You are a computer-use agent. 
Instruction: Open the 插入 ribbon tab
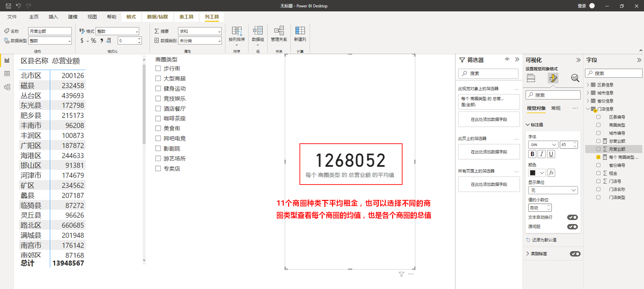[53, 17]
